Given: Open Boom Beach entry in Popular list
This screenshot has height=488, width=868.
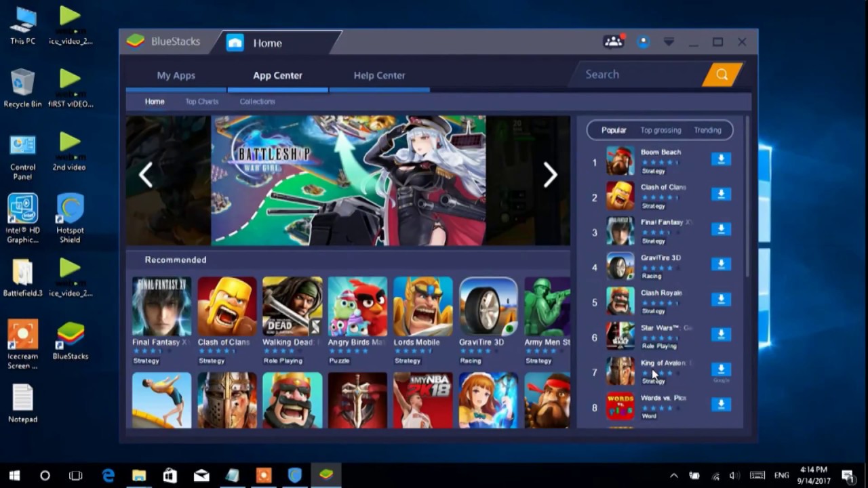Looking at the screenshot, I should (x=649, y=161).
